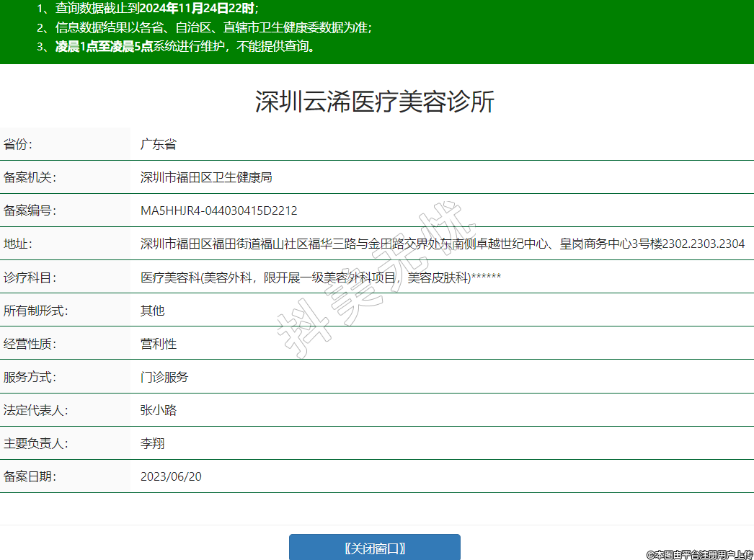Click the maintenance notice 凌晨1点至凌晨5点
754x560 pixels.
(x=104, y=47)
